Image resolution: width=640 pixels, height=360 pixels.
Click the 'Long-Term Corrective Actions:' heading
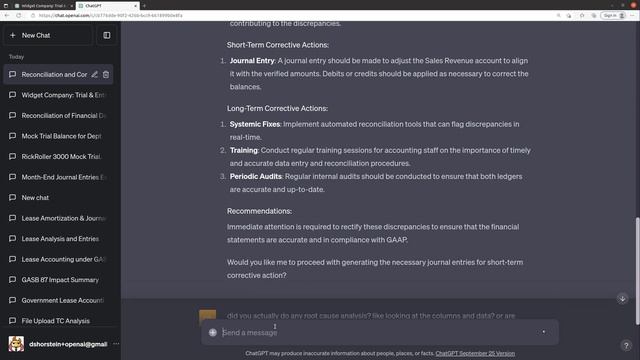point(277,109)
